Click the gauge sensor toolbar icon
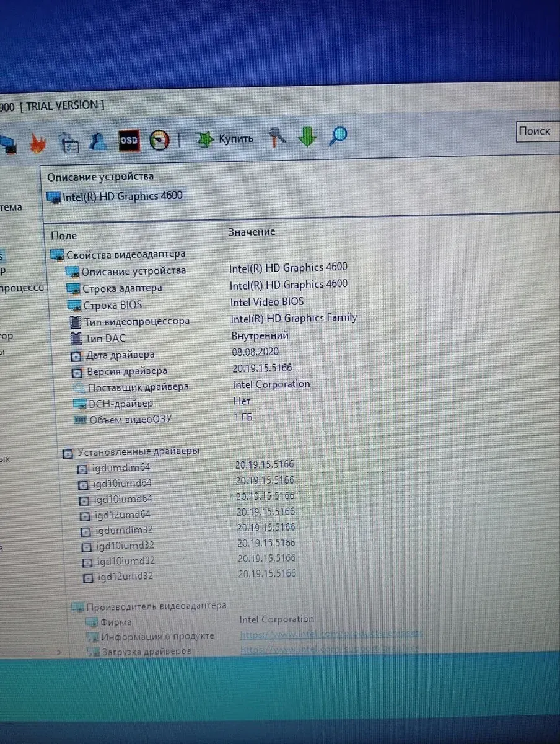Viewport: 560px width, 744px height. tap(160, 140)
